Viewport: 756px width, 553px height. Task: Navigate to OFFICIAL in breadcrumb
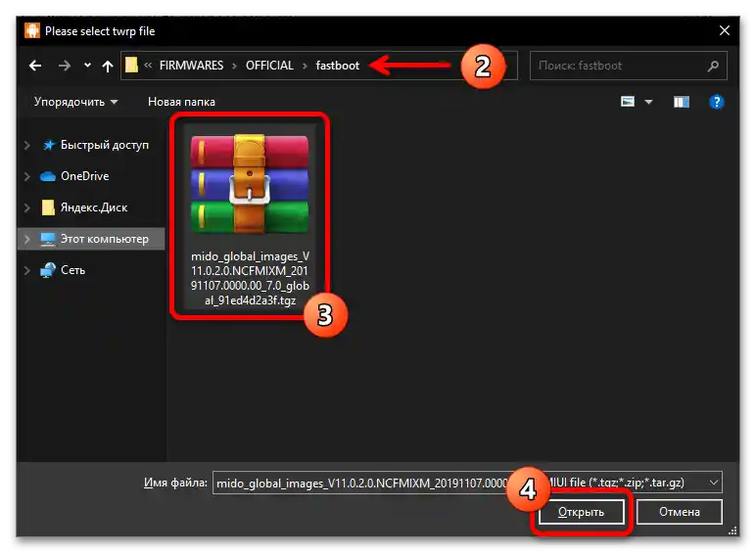click(269, 66)
